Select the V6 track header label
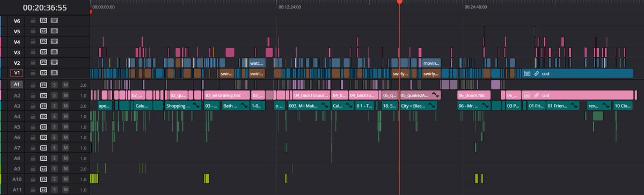Image resolution: width=644 pixels, height=195 pixels. coord(17,21)
